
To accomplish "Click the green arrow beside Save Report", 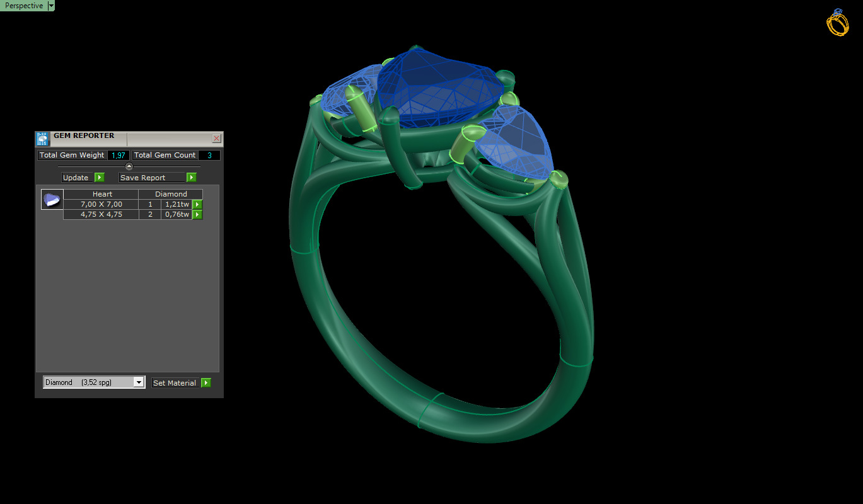I will click(192, 178).
